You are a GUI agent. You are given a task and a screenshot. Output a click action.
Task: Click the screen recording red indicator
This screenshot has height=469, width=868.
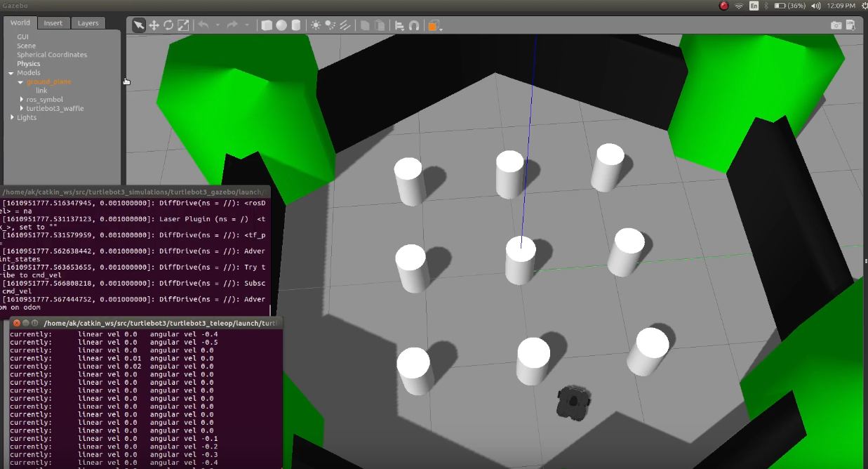click(x=723, y=6)
